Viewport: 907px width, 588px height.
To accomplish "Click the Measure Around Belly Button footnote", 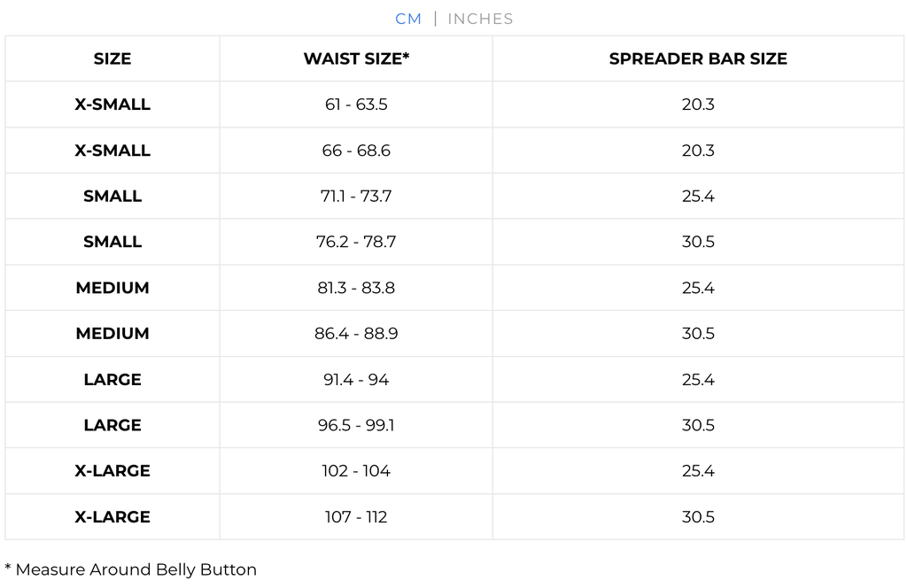I will (x=131, y=569).
